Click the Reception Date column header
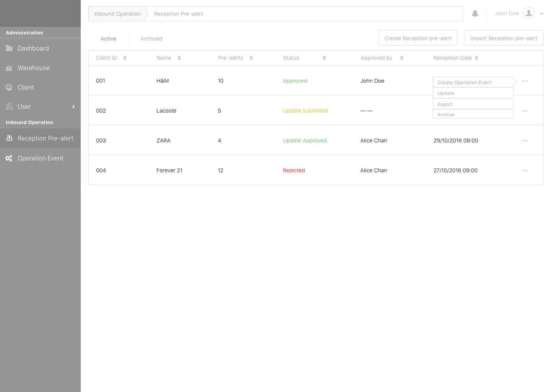 click(453, 58)
